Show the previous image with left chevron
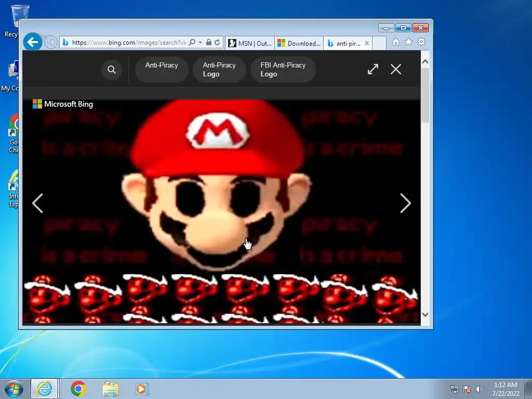Viewport: 532px width, 399px height. 37,203
